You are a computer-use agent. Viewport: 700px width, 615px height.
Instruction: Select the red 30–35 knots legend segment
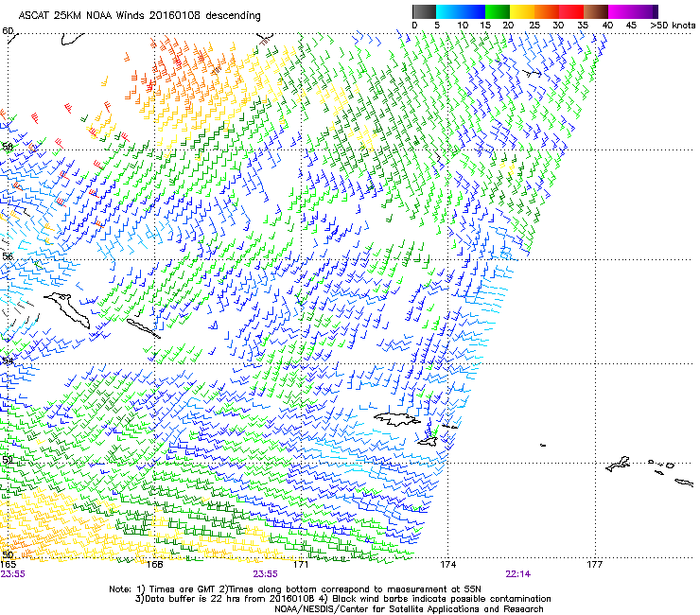tap(571, 11)
